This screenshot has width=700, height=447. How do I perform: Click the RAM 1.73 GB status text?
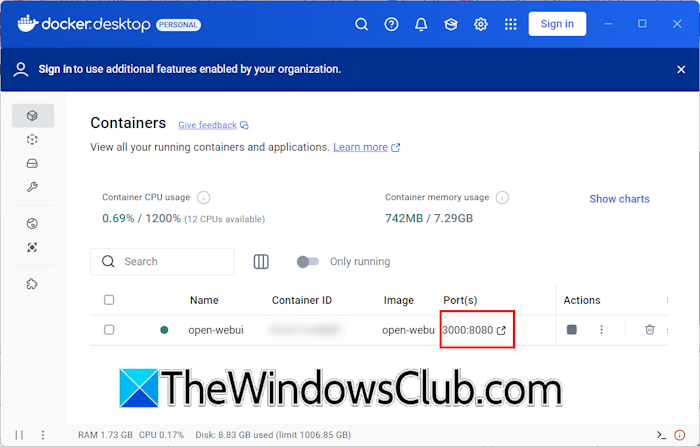105,435
